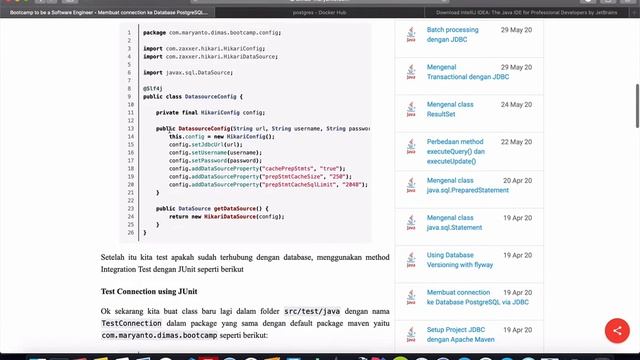Click the 'TestConnection' inline code text
640x360 pixels.
tap(131, 323)
